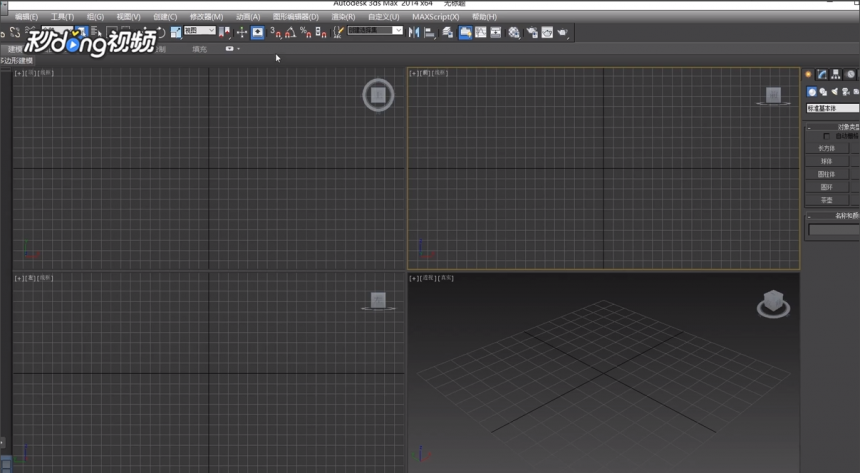Open the MAXScript(X) menu
Viewport: 860px width, 473px height.
(x=435, y=17)
